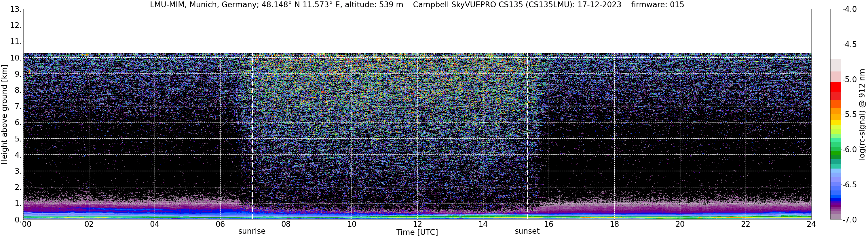This screenshot has width=868, height=238.
Task: Click the 'sunrise' label below the axis
Action: (x=252, y=231)
